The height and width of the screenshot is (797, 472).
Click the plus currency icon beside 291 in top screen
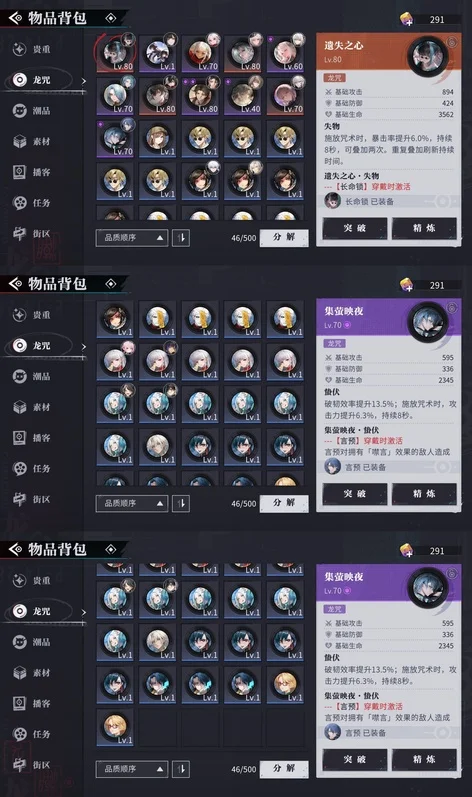[406, 20]
